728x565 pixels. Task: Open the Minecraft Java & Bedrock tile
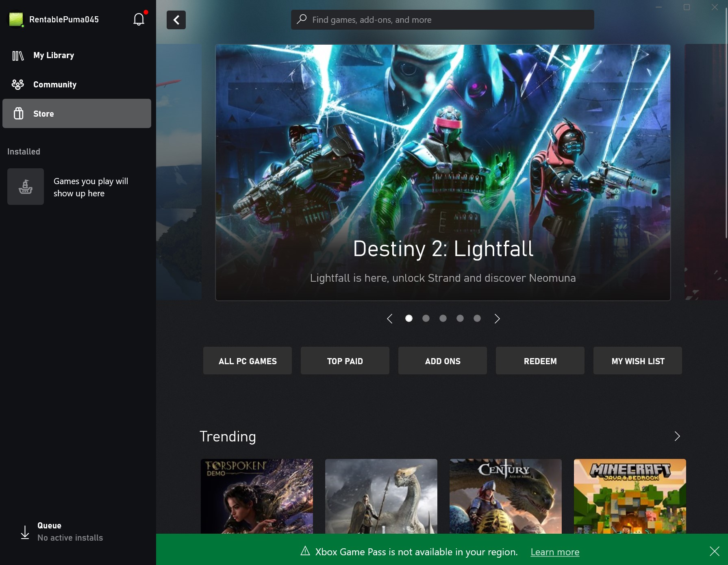[x=630, y=496]
